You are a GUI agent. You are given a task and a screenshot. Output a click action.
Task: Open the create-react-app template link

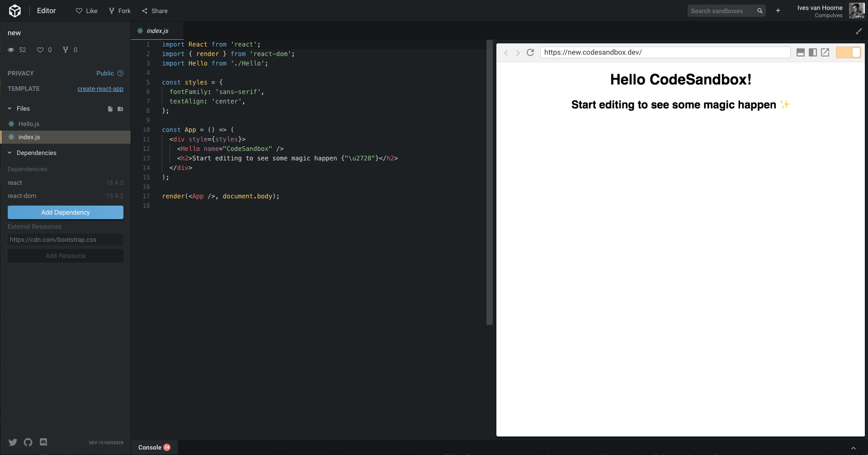pyautogui.click(x=100, y=89)
